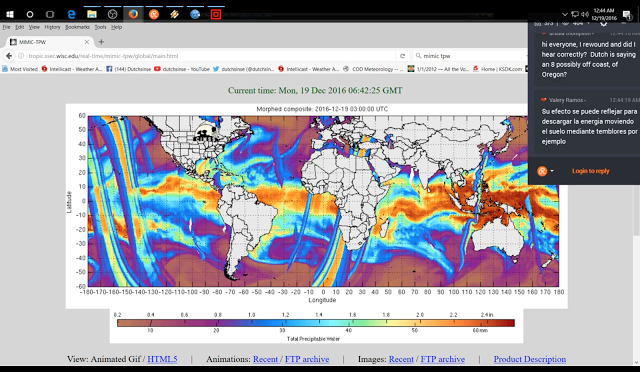Click the HTML5 view link
640x372 pixels.
(162, 359)
